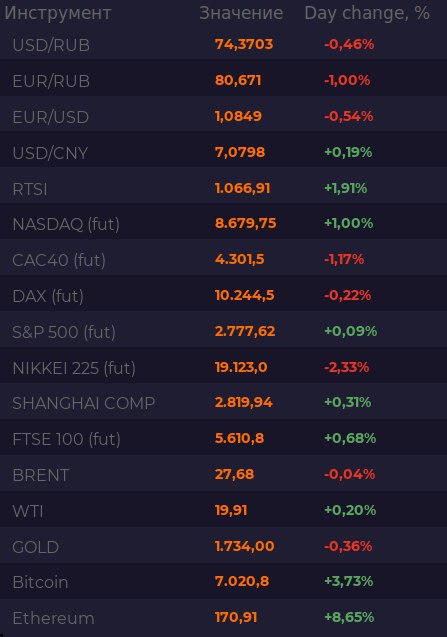Click the Bitcoin value 7.020,8

click(242, 581)
